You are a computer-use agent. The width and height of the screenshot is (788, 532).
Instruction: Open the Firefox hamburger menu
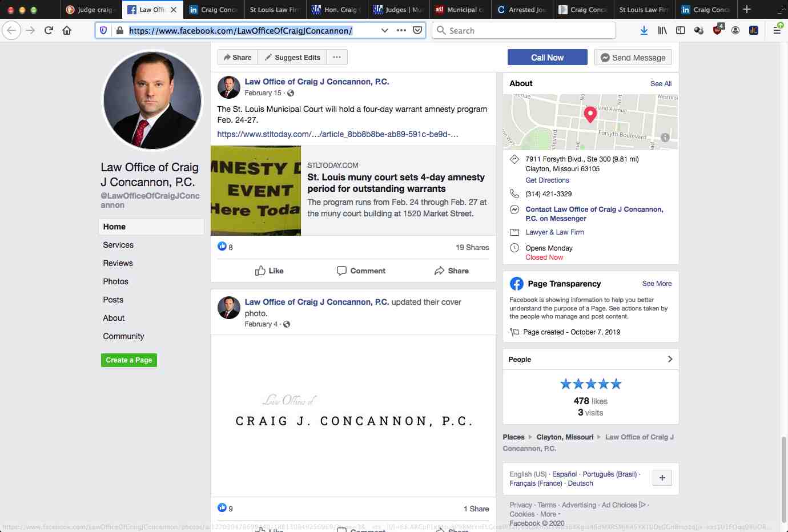click(777, 30)
